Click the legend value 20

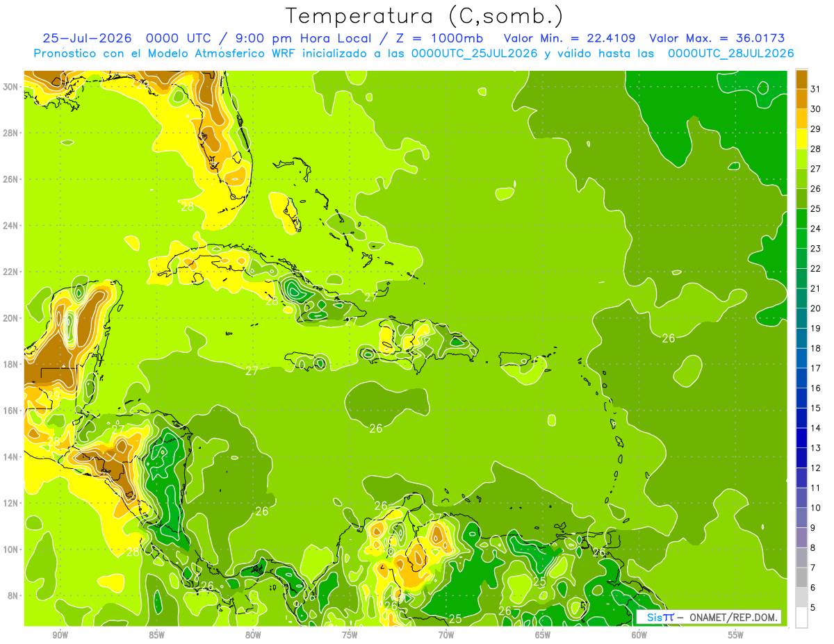click(816, 308)
